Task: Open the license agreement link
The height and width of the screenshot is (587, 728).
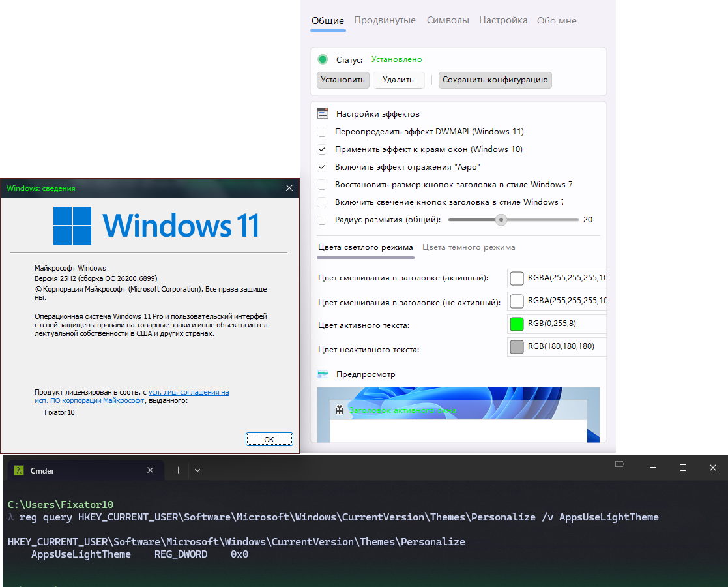Action: pos(132,397)
